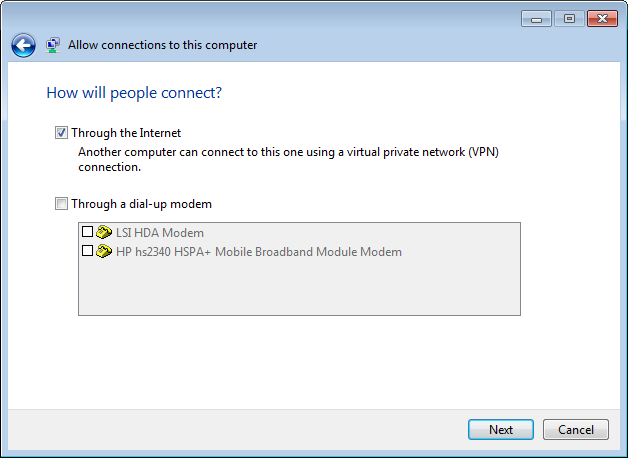The image size is (628, 458).
Task: Uncheck the Through the Internet checkbox
Action: coord(61,133)
